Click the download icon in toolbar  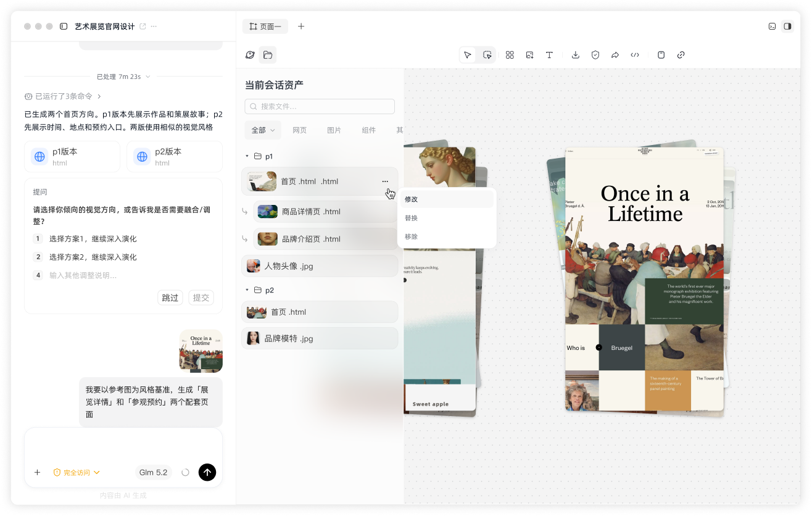[576, 55]
